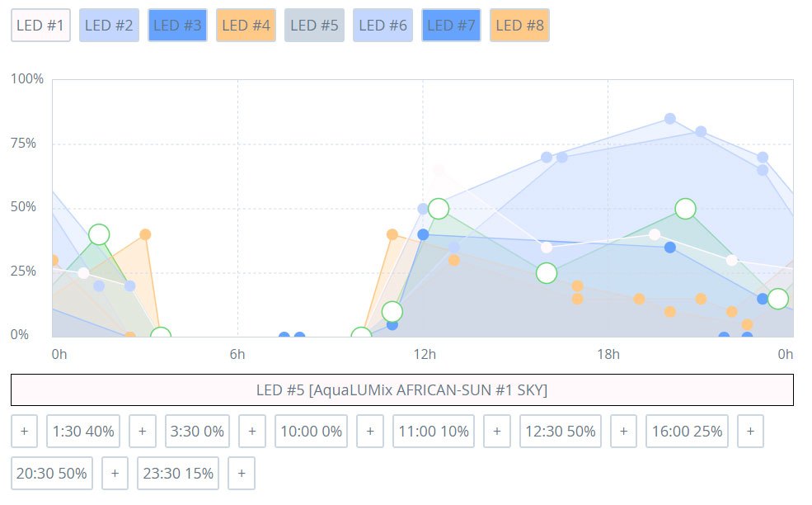Viewport: 812px width, 505px height.
Task: Toggle LED #5 grey channel button
Action: pyautogui.click(x=314, y=25)
